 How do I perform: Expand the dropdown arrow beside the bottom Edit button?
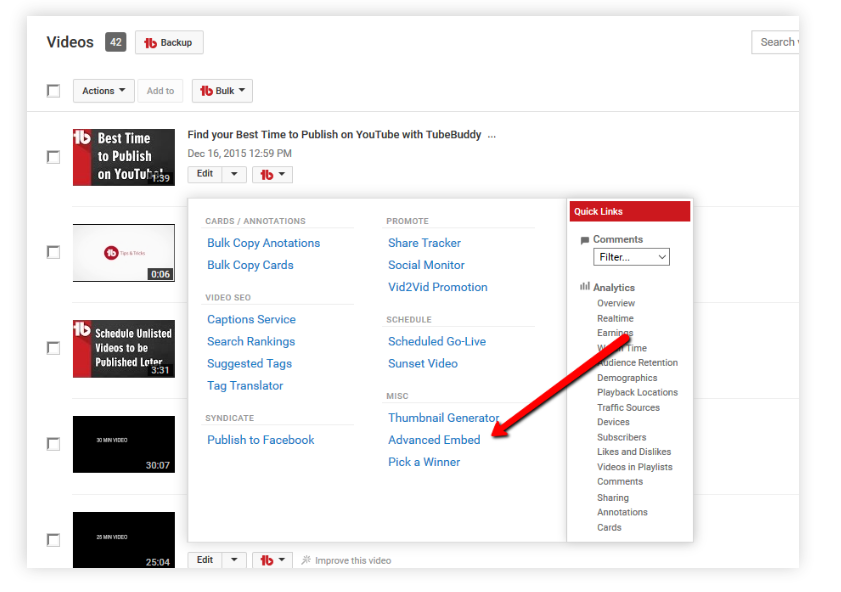[235, 560]
